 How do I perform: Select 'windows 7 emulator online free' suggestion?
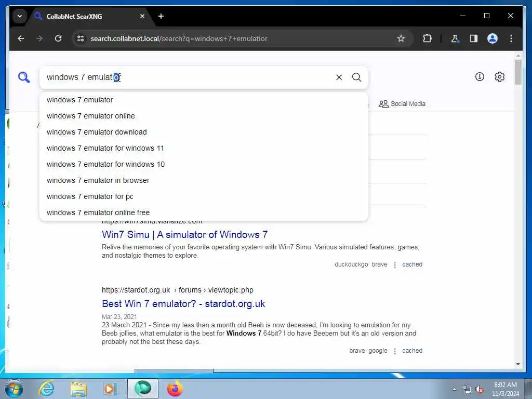[204, 212]
